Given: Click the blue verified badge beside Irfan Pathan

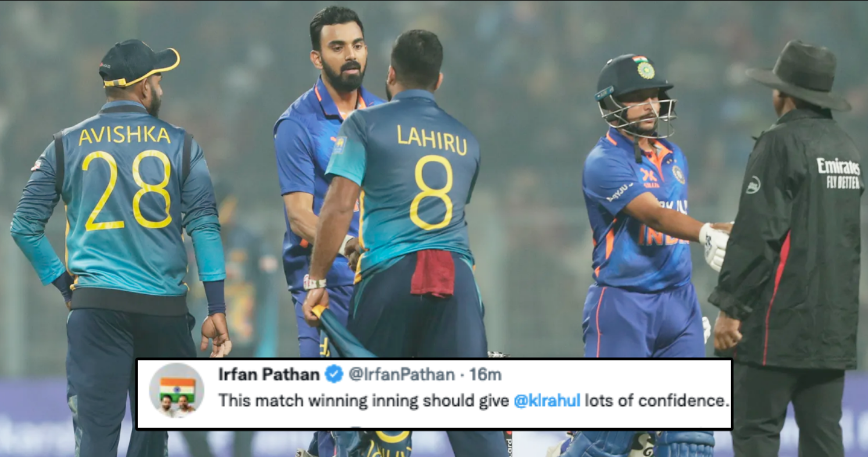Looking at the screenshot, I should pyautogui.click(x=334, y=374).
